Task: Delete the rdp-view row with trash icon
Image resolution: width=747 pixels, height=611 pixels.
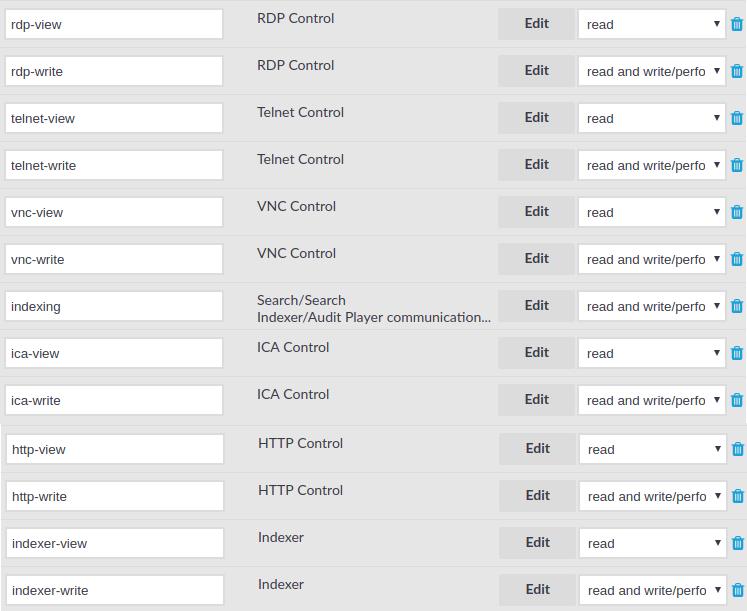Action: 737,24
